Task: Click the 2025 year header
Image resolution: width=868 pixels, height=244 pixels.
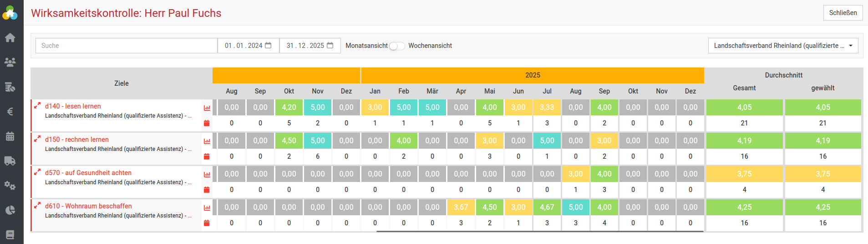Action: pos(533,75)
